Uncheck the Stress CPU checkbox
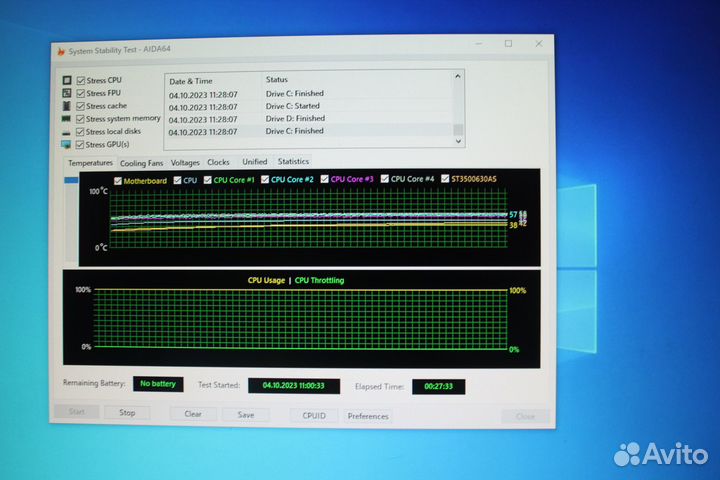 coord(81,80)
